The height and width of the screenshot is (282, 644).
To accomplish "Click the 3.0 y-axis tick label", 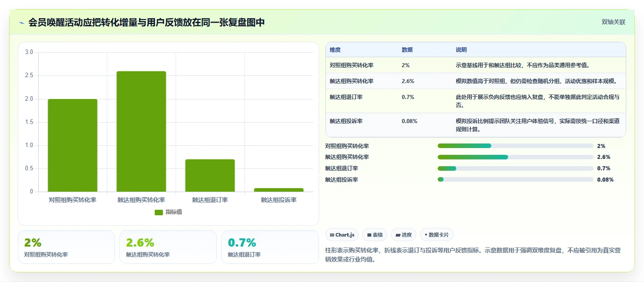I will tap(29, 52).
